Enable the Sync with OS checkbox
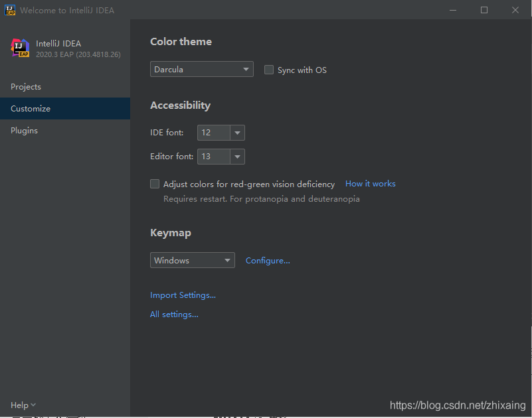This screenshot has height=418, width=532. [x=269, y=70]
